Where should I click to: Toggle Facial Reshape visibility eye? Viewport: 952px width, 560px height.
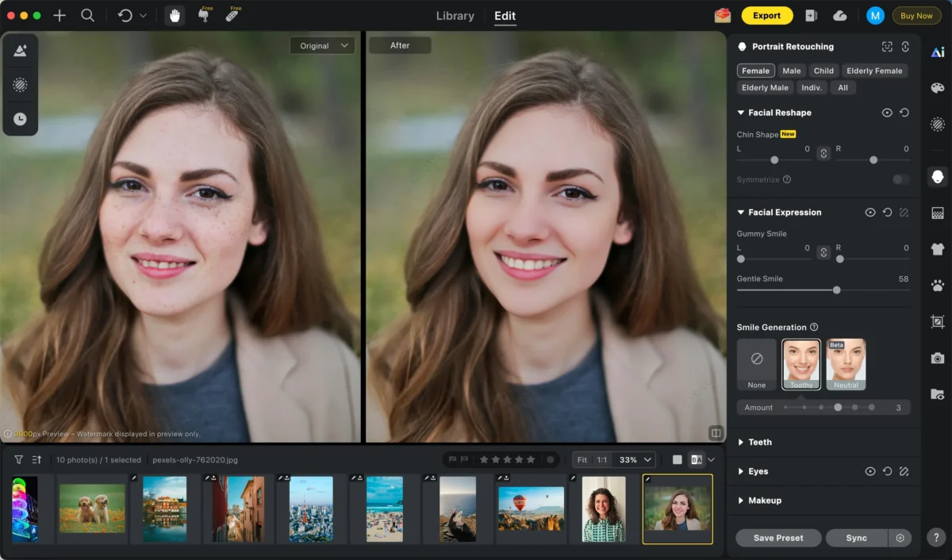point(887,113)
